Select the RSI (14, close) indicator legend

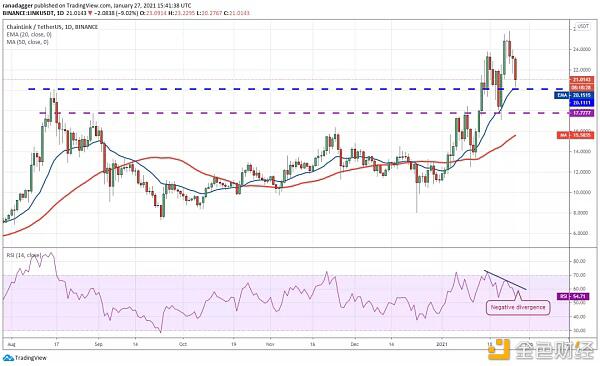coord(23,255)
